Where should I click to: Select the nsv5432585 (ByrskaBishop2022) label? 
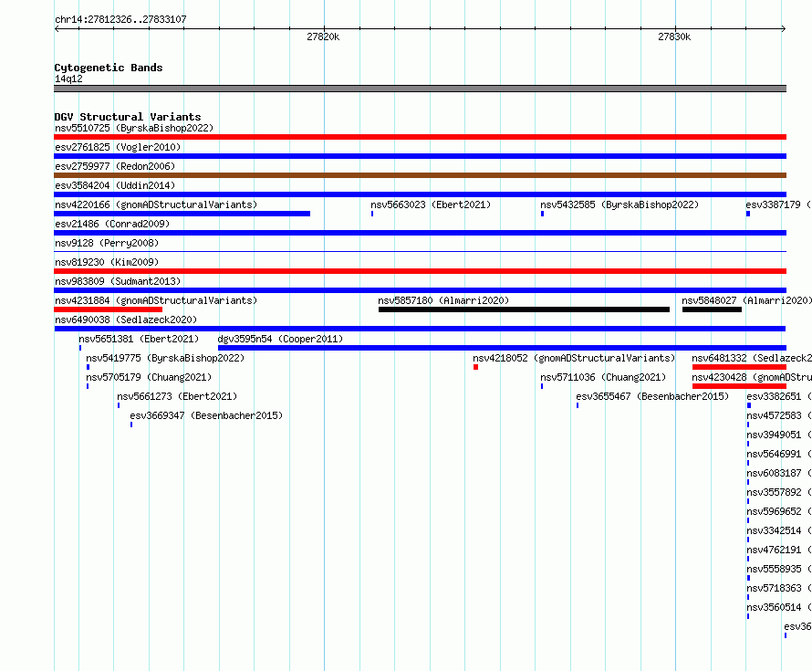pyautogui.click(x=619, y=204)
